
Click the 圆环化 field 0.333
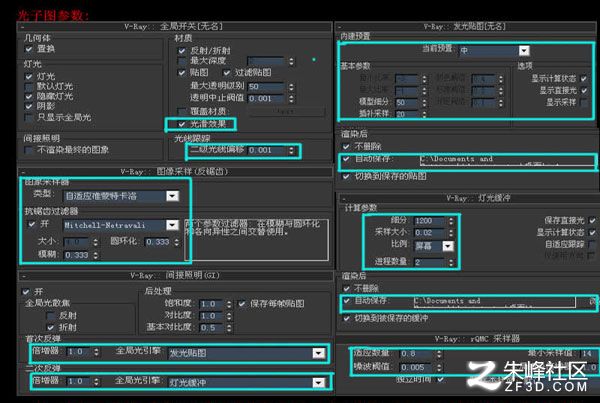point(158,242)
